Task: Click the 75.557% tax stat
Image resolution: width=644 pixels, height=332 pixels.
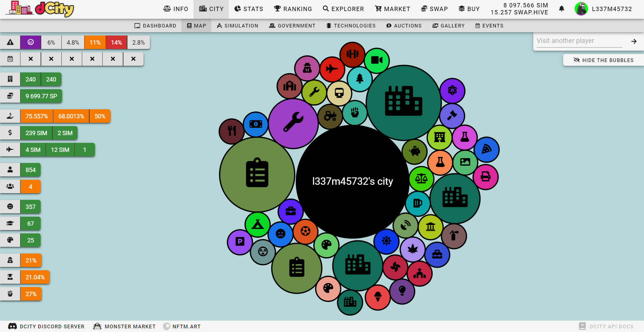Action: (x=37, y=116)
